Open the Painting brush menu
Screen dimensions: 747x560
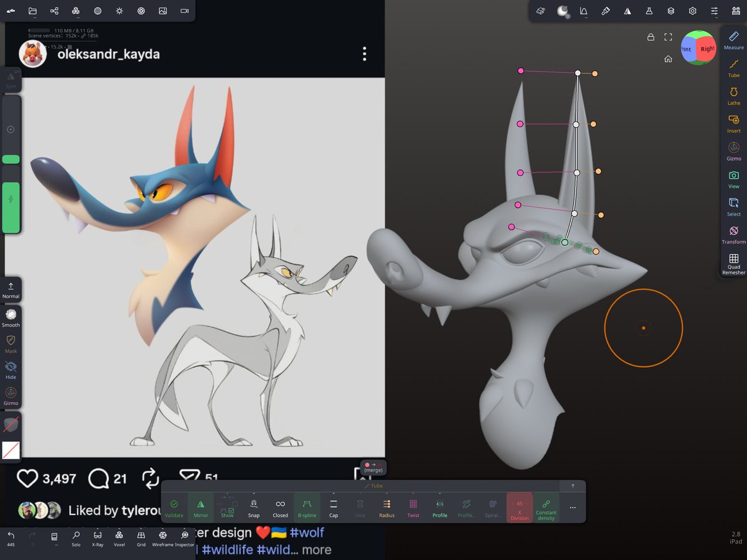pos(605,11)
